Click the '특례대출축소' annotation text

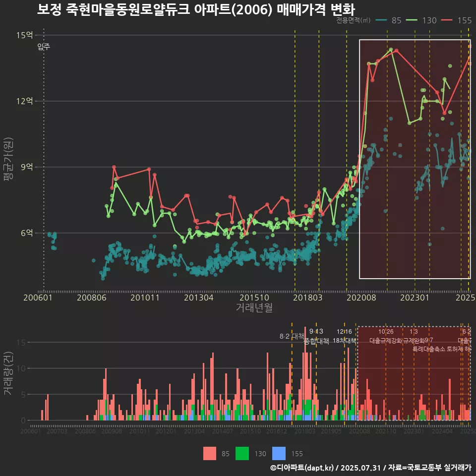tap(429, 349)
